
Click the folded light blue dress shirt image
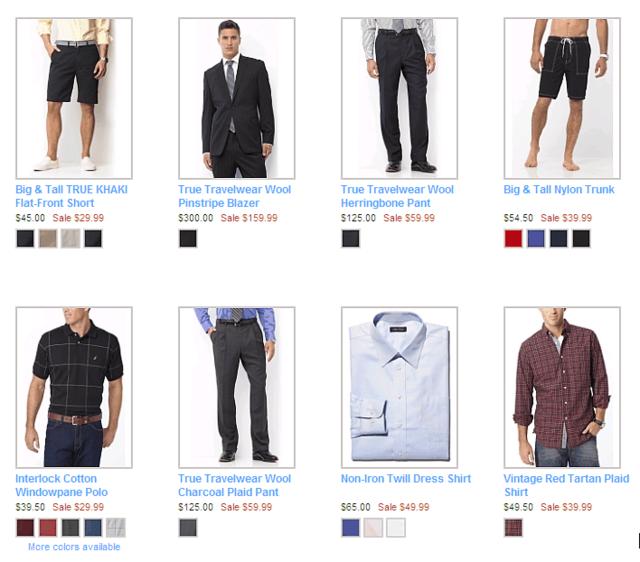pos(399,387)
